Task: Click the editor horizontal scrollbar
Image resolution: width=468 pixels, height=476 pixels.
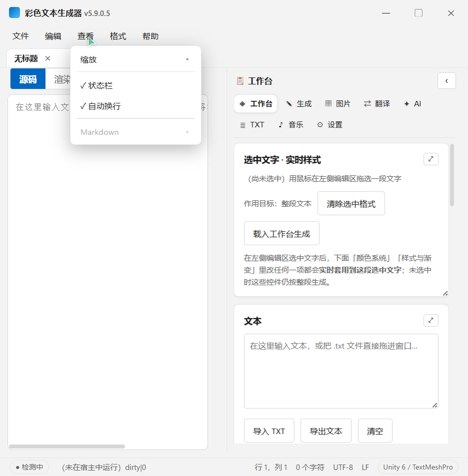Action: coord(67,446)
